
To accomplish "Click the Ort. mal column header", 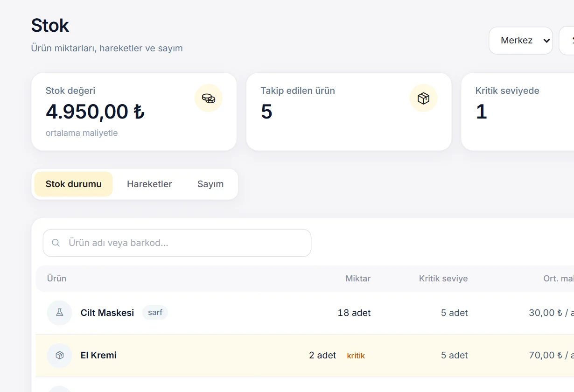I will tap(559, 279).
